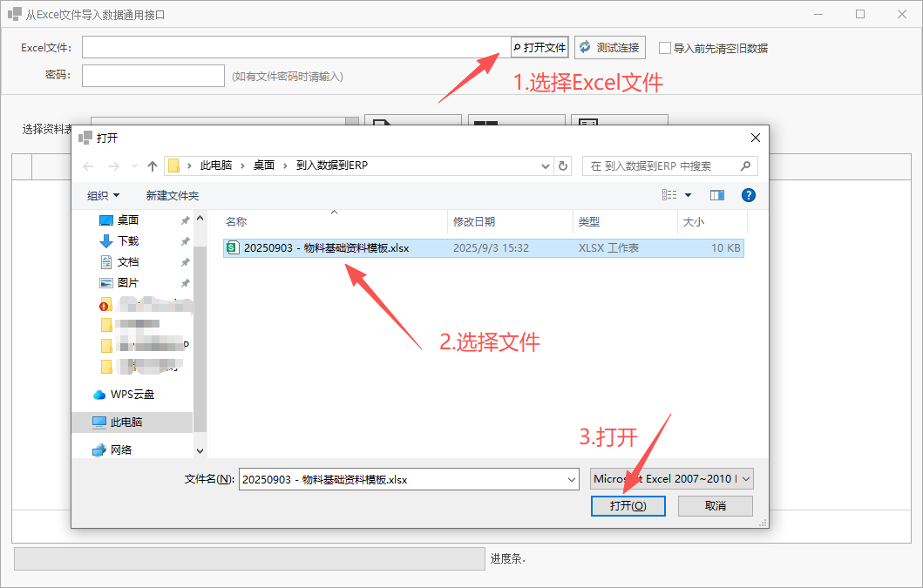Viewport: 923px width, 588px height.
Task: Change the view layout icon
Action: coord(669,195)
